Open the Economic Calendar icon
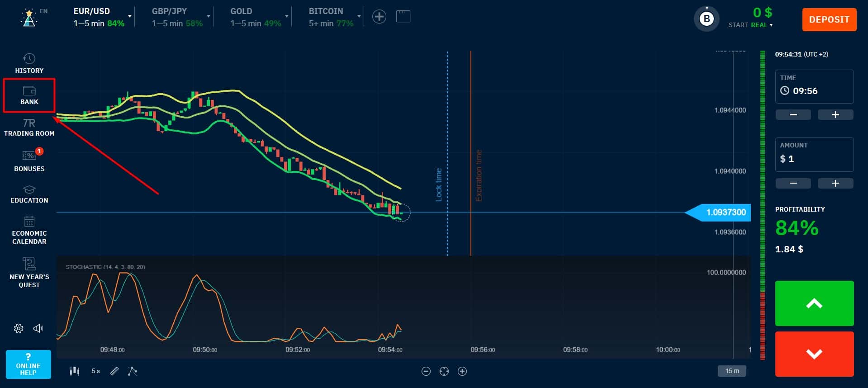The height and width of the screenshot is (388, 868). click(29, 222)
